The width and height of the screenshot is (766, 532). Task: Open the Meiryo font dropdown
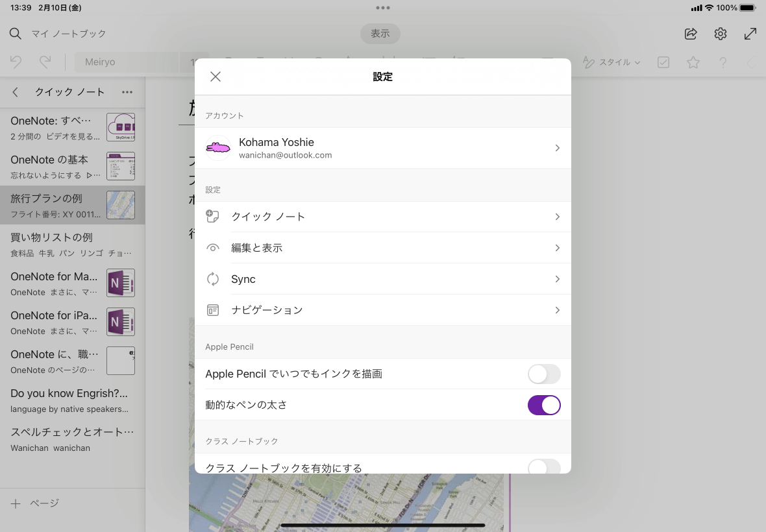pyautogui.click(x=127, y=62)
